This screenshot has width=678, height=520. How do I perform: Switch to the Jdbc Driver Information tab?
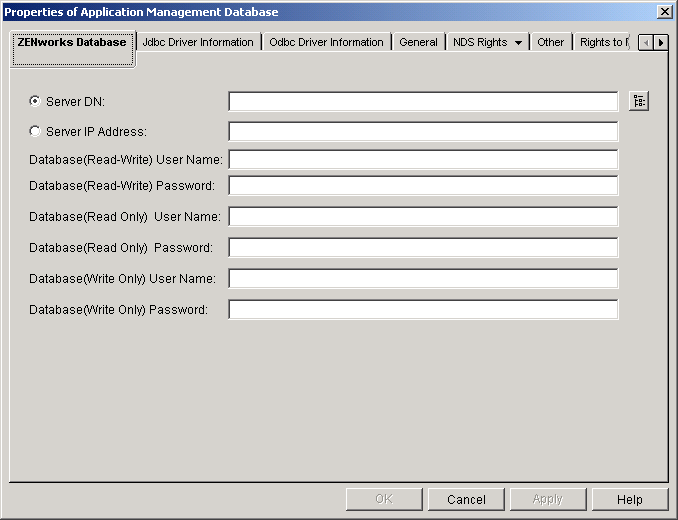tap(198, 42)
